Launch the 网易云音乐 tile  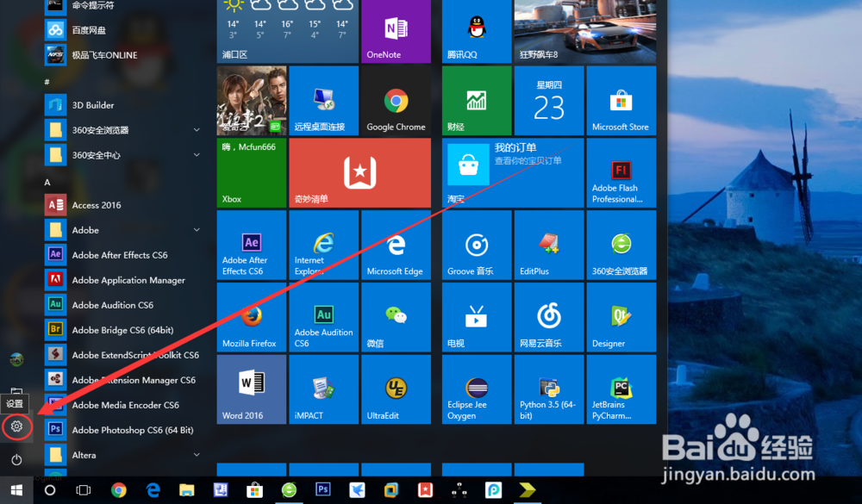pos(548,316)
